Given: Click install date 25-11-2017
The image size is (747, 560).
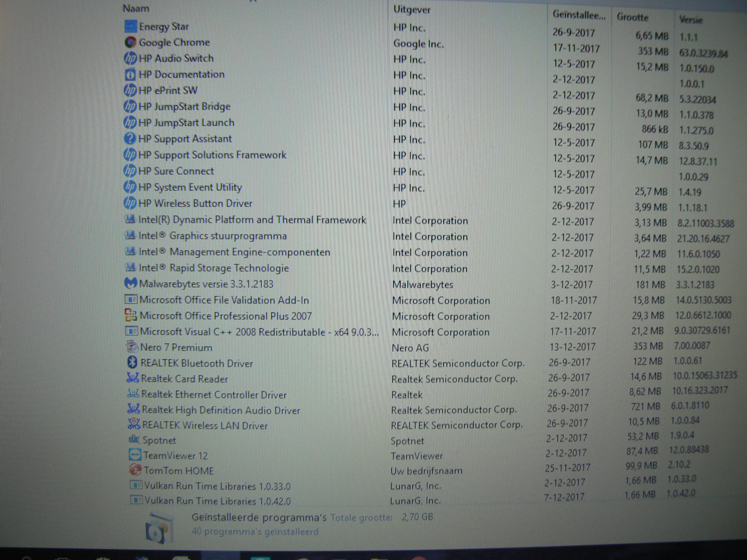Looking at the screenshot, I should coord(568,467).
